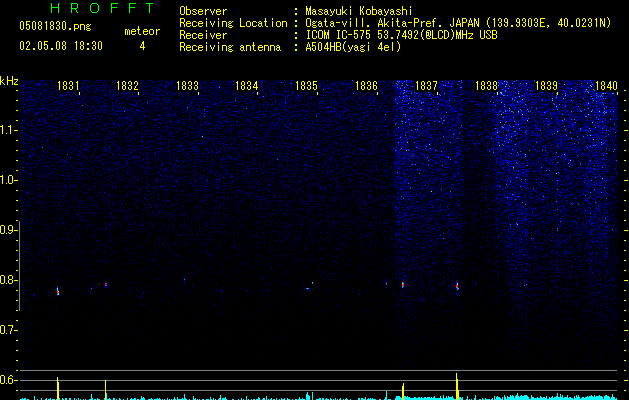Click the cyan echo trace near 1835
629x400 pixels.
(308, 288)
